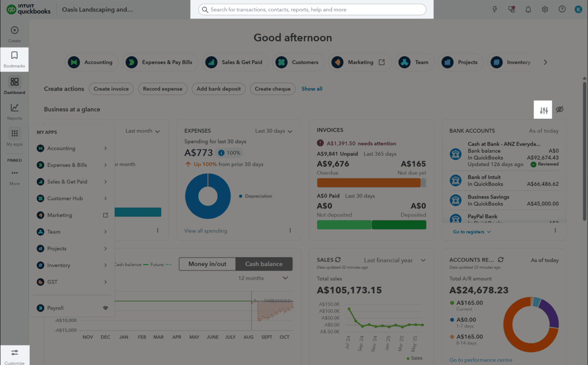This screenshot has width=588, height=365.
Task: Expand Expenses & Bills in My Apps menu
Action: click(72, 165)
